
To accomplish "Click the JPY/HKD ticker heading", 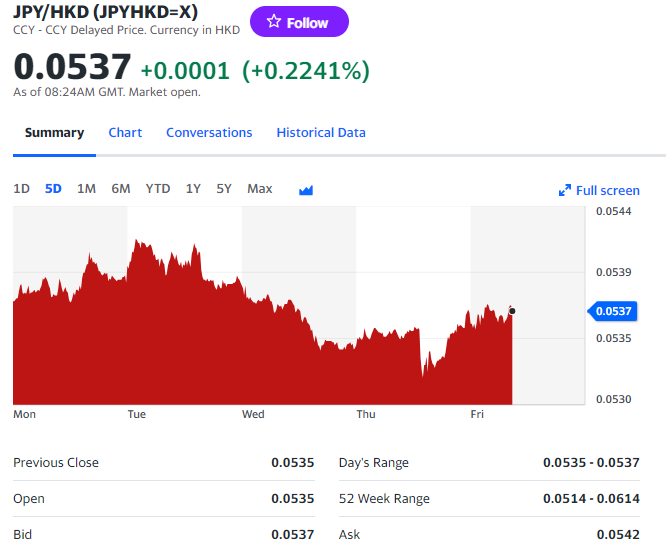I will [x=105, y=12].
